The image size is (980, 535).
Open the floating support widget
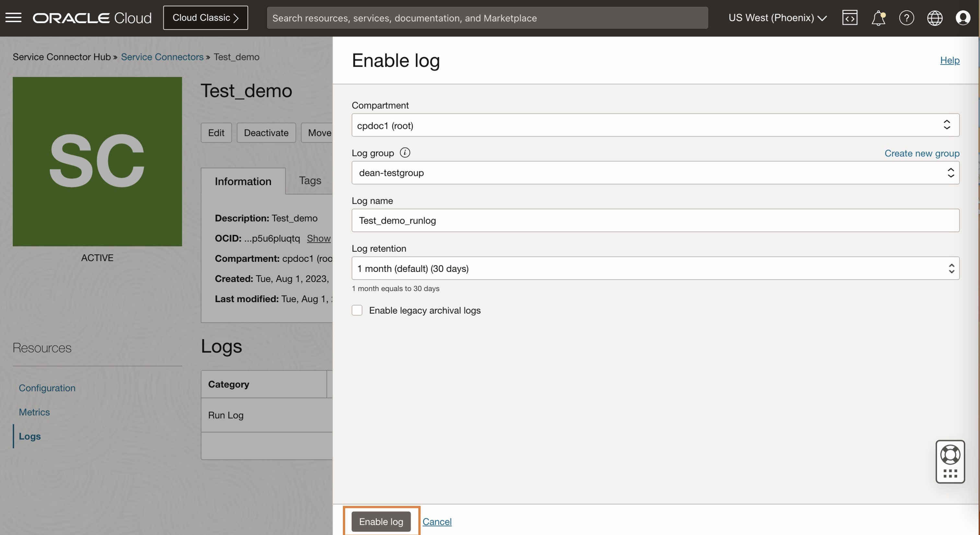point(950,462)
